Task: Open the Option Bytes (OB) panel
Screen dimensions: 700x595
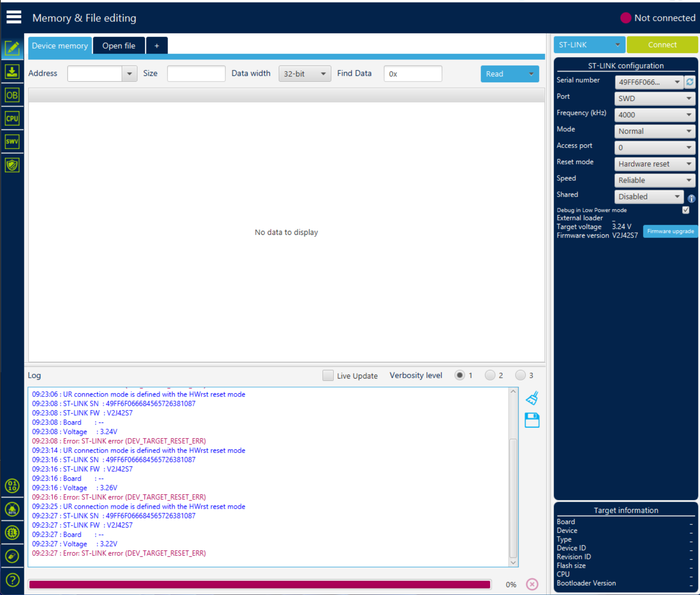Action: 12,95
